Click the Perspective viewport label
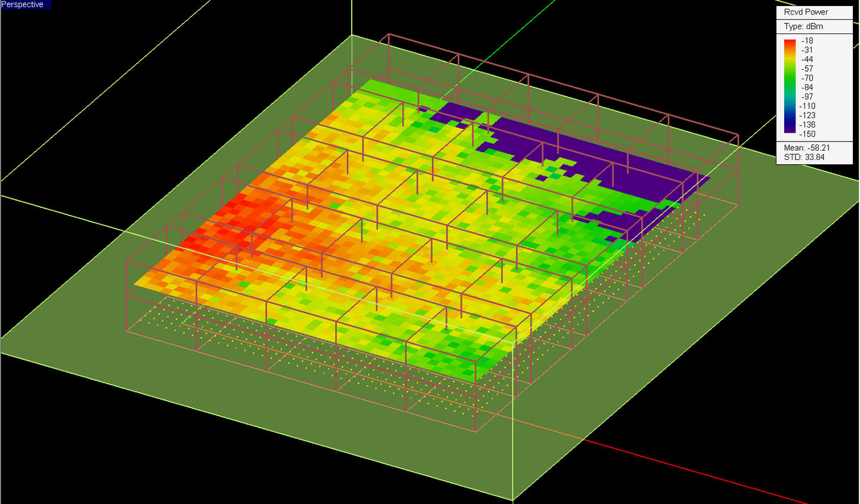Screen dimensions: 860x504 point(23,5)
